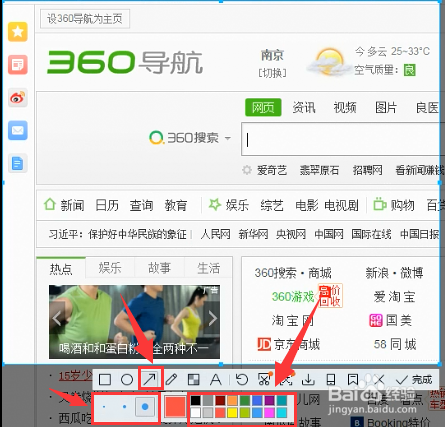Image resolution: width=445 pixels, height=427 pixels.
Task: Show the previous carousel image arrow
Action: [57, 318]
